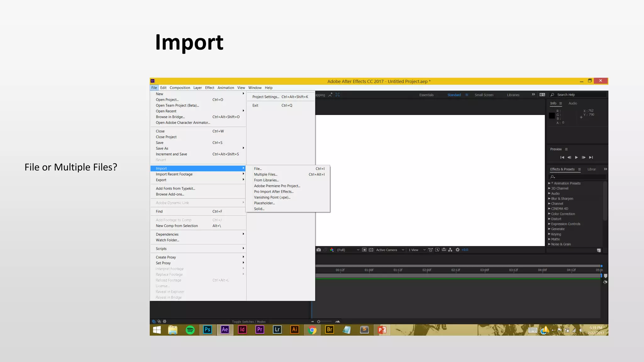Expand Animation Presets category

(x=549, y=183)
